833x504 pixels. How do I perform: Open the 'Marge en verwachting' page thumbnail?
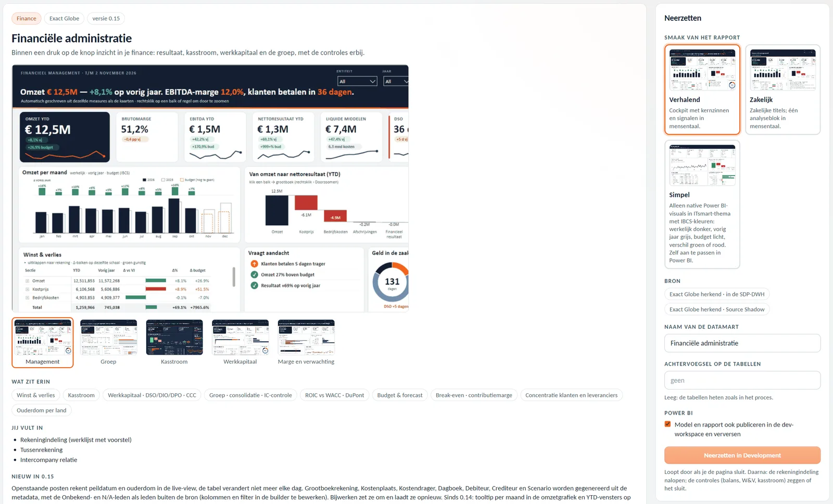pos(306,343)
